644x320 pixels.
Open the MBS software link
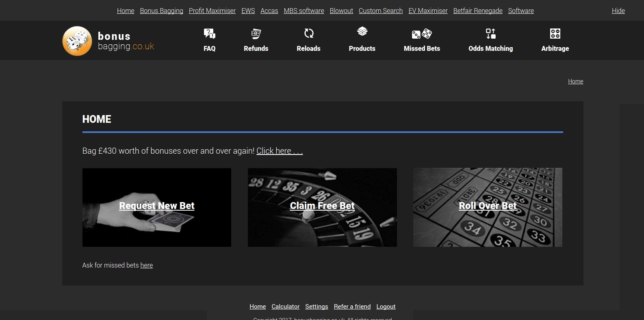click(x=304, y=11)
